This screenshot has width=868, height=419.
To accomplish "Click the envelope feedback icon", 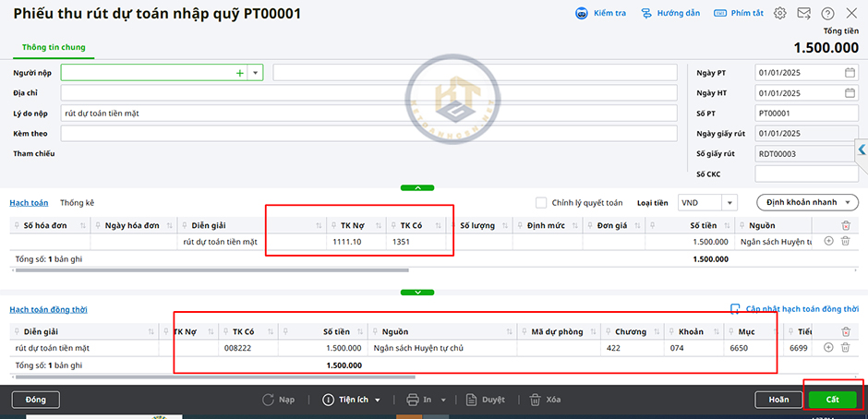I will click(804, 14).
